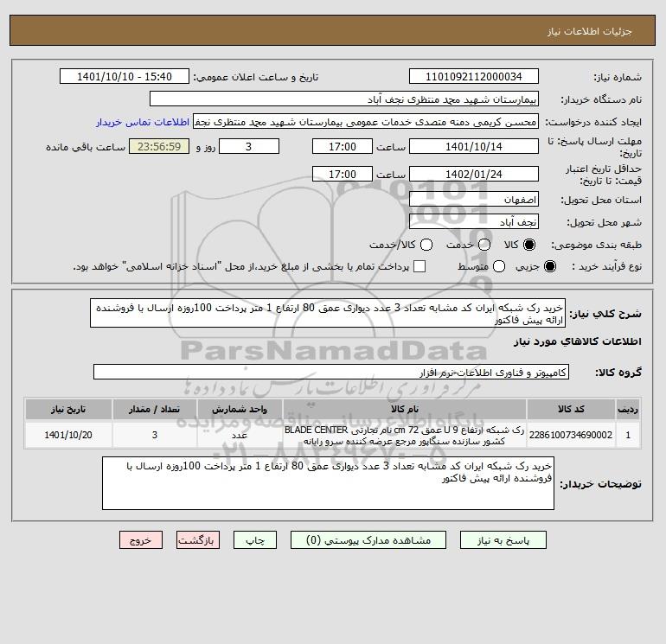Click product code 2286100734690002 cell
Image resolution: width=666 pixels, height=644 pixels.
571,435
